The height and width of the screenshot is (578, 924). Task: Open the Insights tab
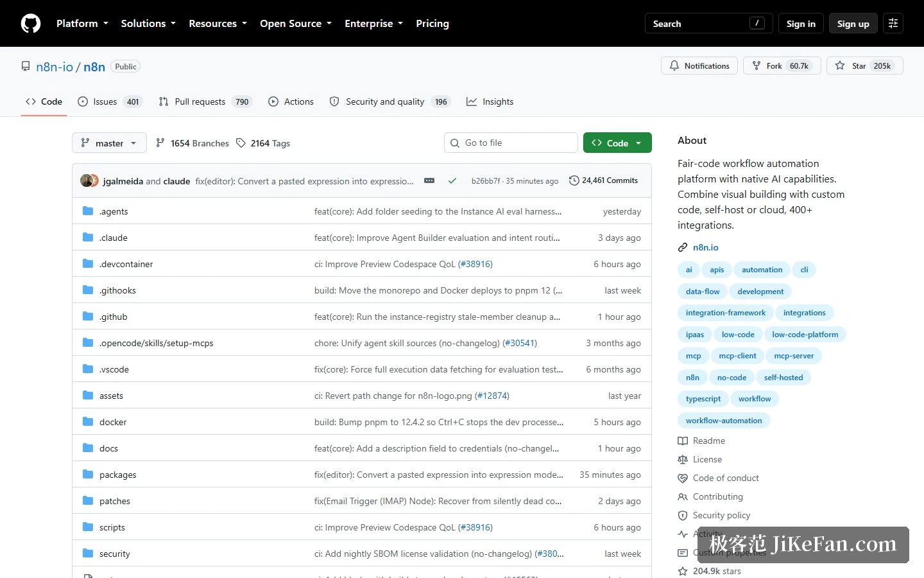(x=490, y=101)
